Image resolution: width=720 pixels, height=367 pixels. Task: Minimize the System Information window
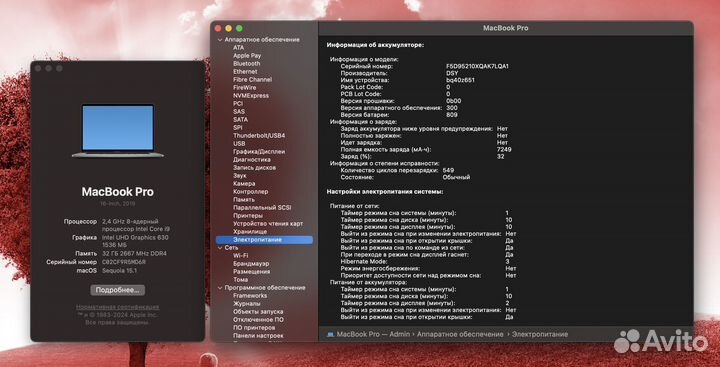(229, 28)
